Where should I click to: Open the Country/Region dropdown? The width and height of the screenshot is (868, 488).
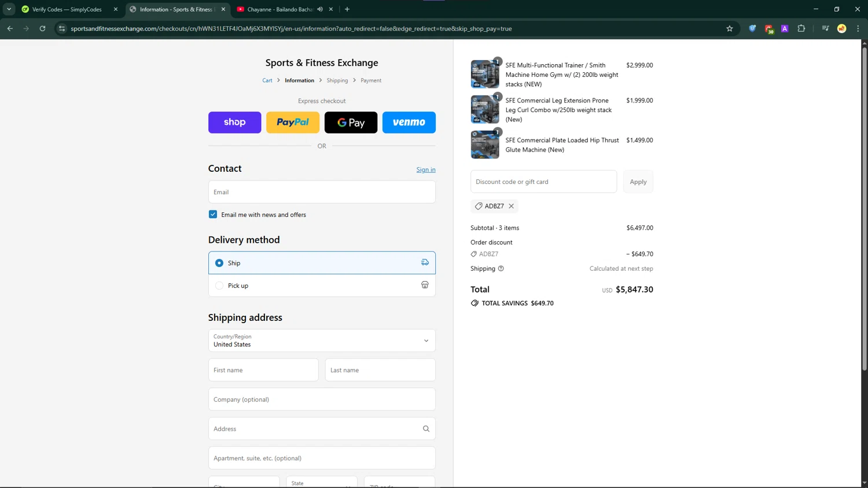coord(322,341)
